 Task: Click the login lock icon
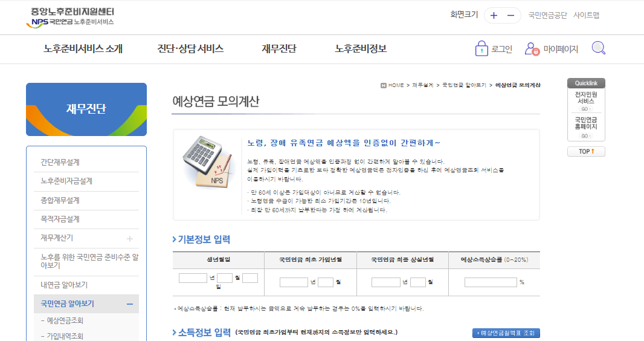click(481, 48)
